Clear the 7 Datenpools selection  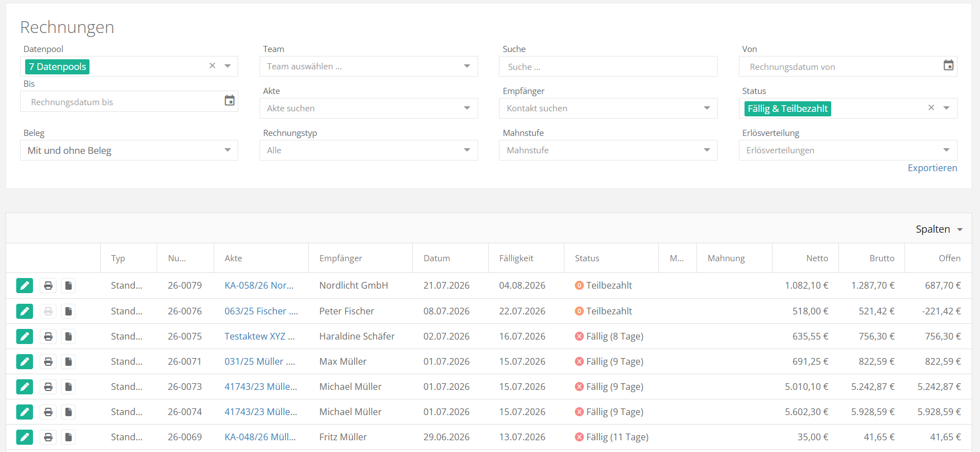point(213,65)
